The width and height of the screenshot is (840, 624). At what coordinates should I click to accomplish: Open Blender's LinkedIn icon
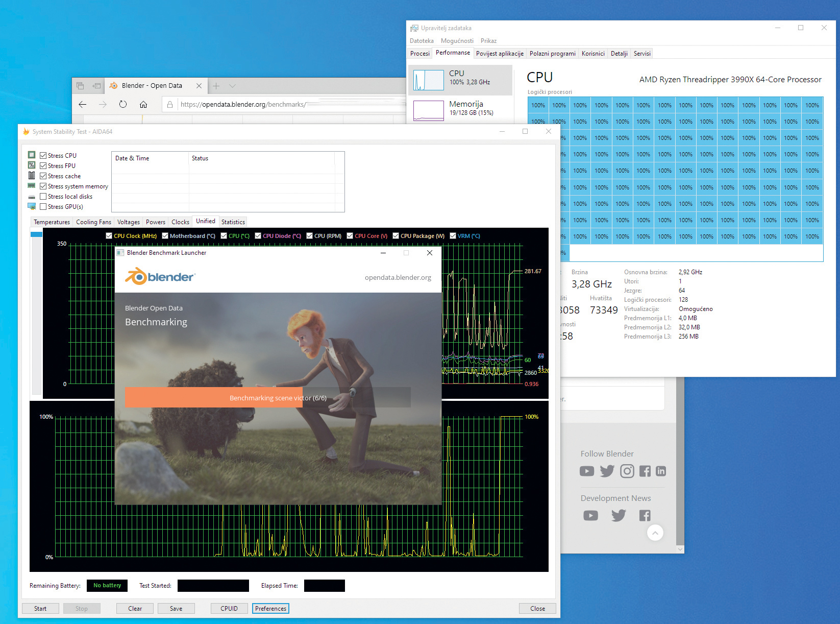click(661, 471)
